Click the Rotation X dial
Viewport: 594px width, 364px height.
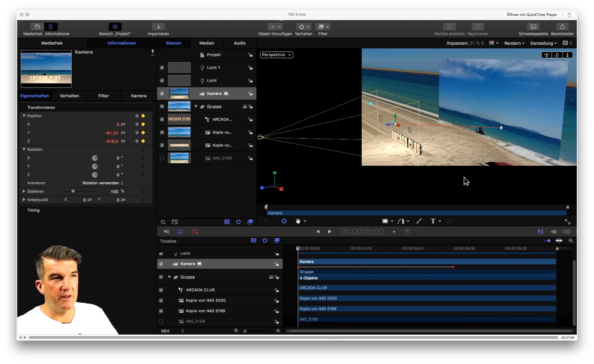(95, 158)
